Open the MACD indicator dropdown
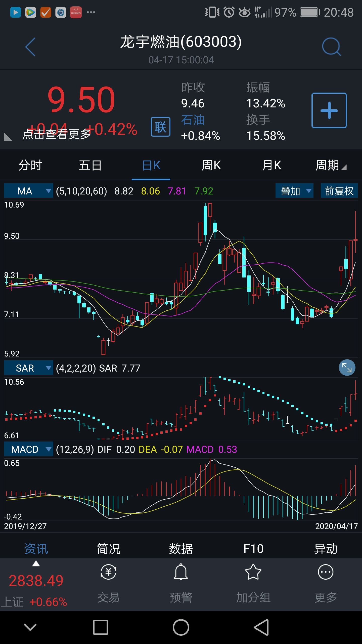 [x=28, y=449]
